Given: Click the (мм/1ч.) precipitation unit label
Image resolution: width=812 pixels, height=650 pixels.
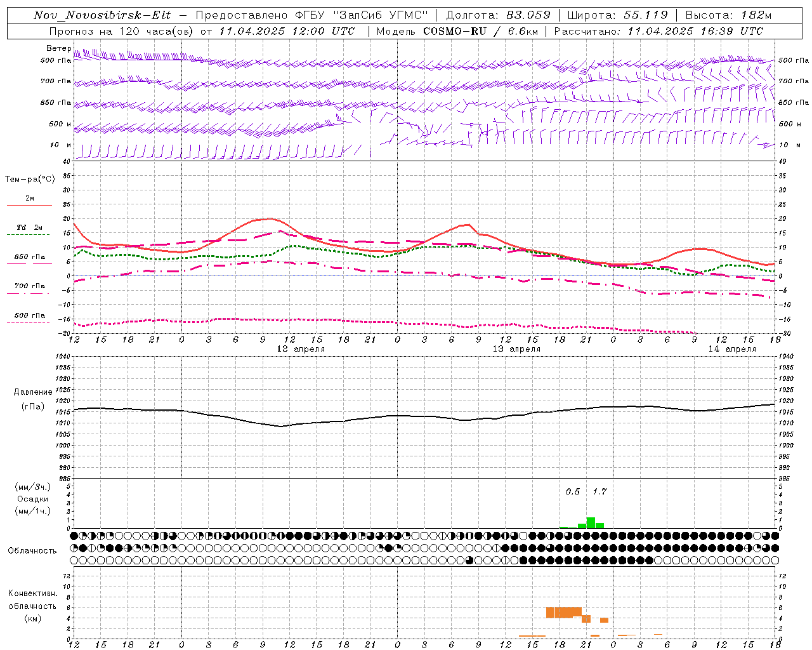Looking at the screenshot, I should [x=33, y=511].
